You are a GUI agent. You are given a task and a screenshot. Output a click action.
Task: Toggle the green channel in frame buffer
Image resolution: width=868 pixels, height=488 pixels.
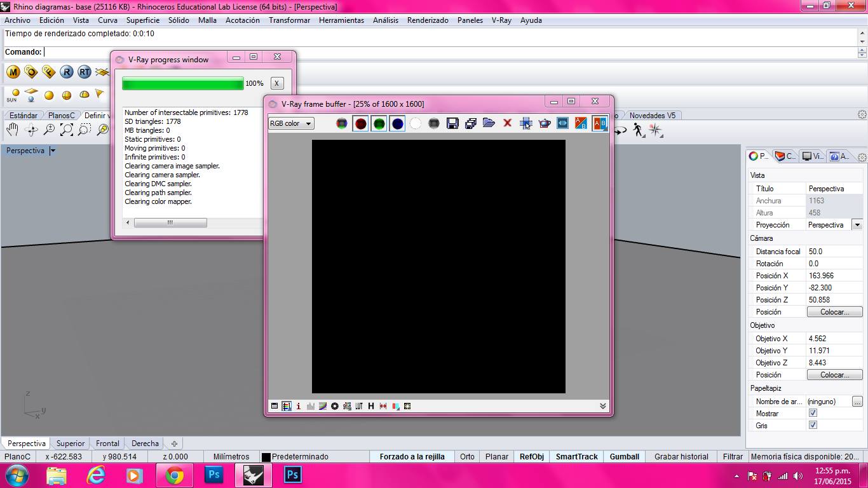coord(379,123)
